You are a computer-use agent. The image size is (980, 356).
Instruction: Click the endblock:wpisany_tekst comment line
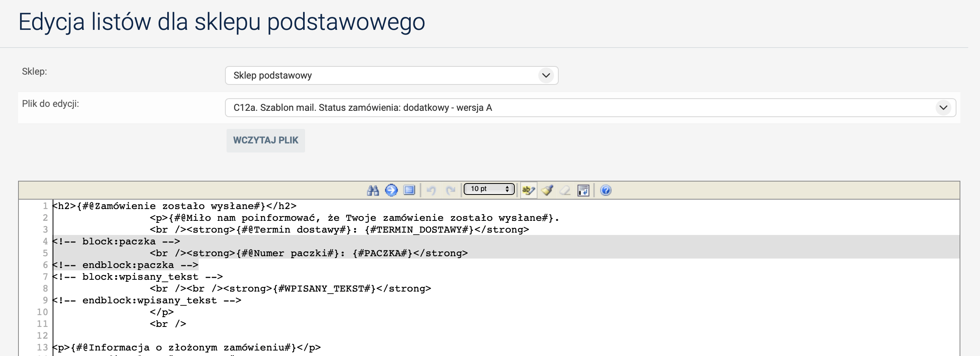(x=147, y=300)
